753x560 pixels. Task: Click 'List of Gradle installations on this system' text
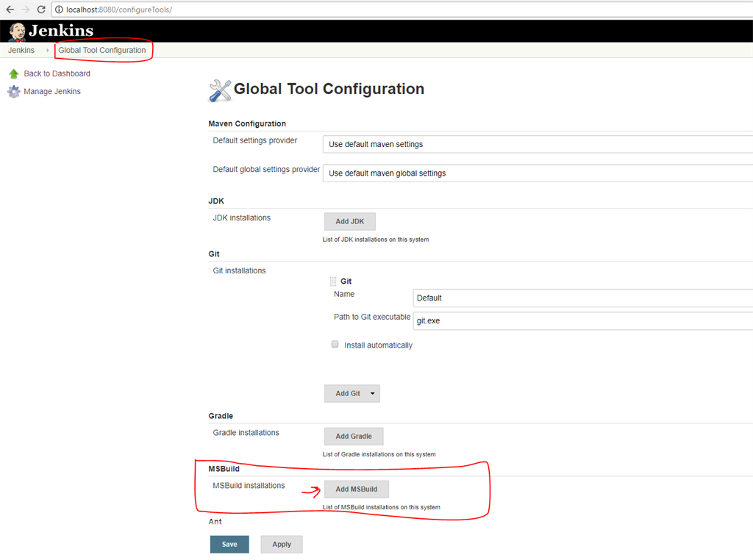pyautogui.click(x=379, y=454)
